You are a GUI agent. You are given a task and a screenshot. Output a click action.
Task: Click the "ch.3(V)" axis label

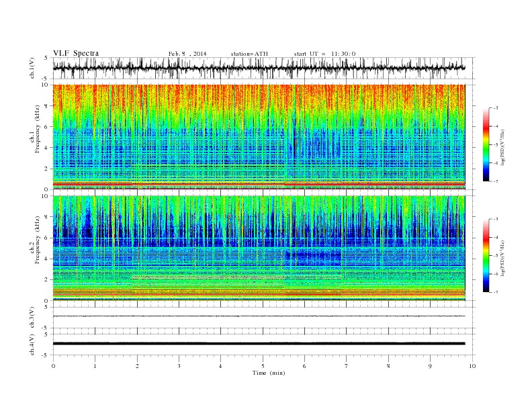click(x=32, y=318)
